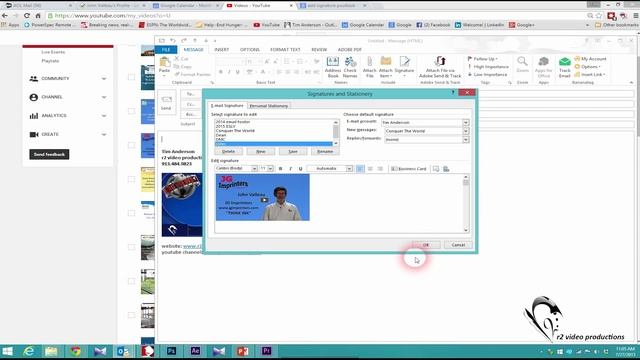The height and width of the screenshot is (360, 640).
Task: Click Bold in signature editor toolbar
Action: (280, 169)
